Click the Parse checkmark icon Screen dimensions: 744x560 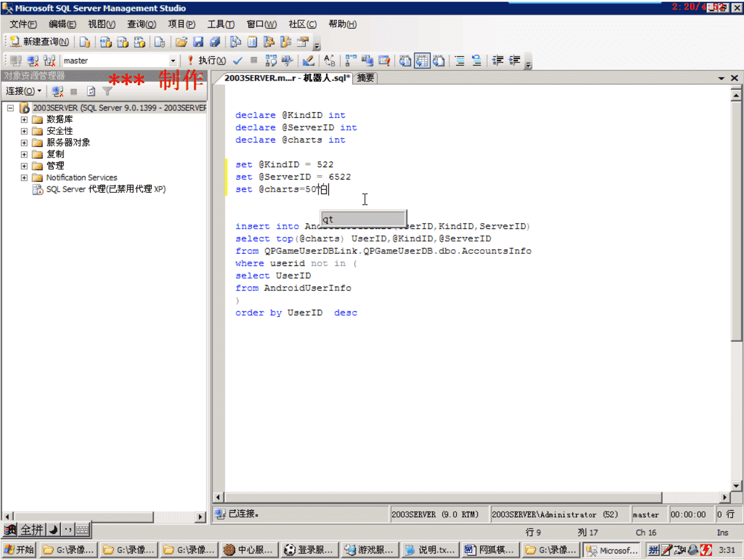[x=238, y=60]
